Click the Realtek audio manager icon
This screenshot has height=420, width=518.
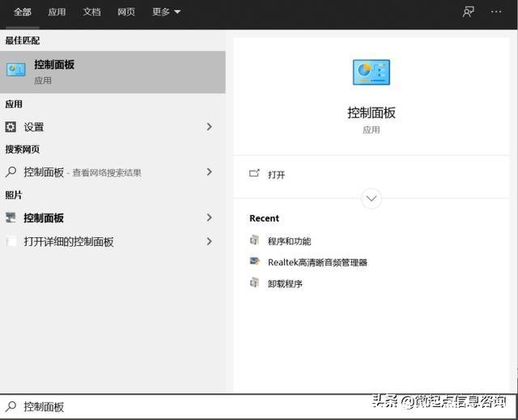pyautogui.click(x=255, y=262)
